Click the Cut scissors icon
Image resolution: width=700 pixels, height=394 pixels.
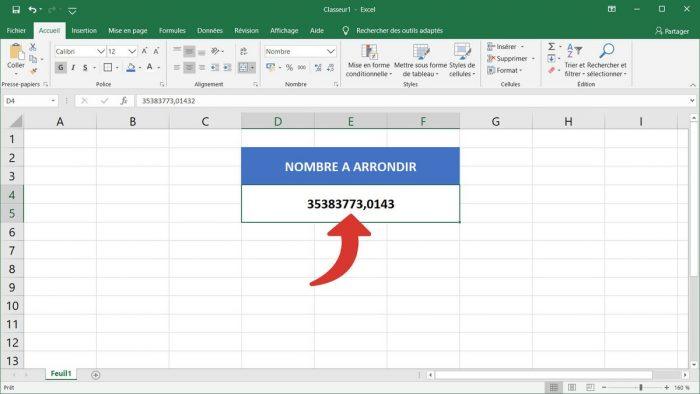tap(33, 47)
